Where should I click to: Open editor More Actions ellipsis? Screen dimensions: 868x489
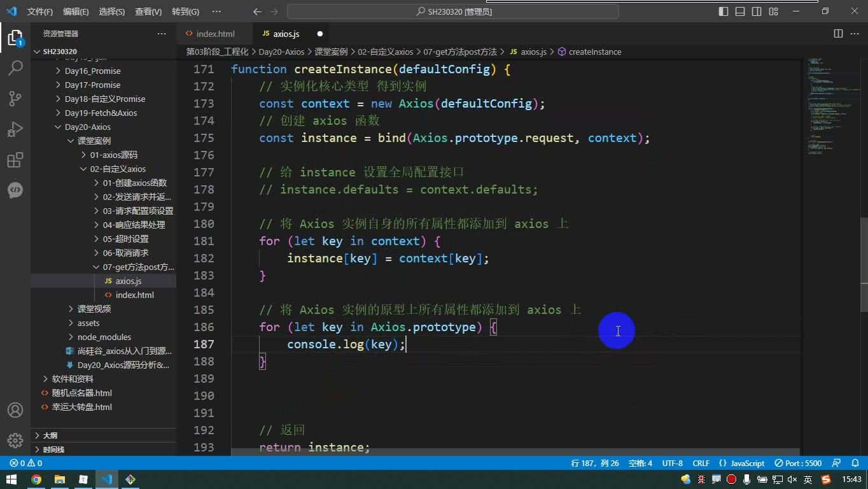pos(854,34)
